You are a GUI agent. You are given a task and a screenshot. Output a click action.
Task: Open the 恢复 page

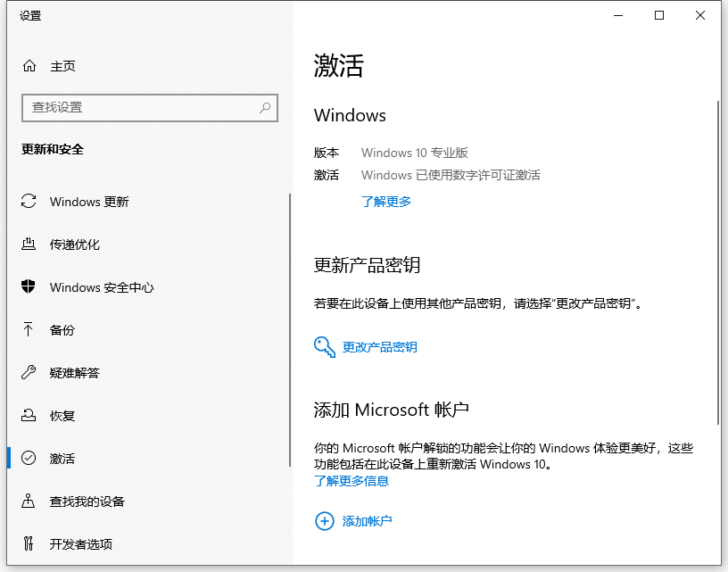click(x=62, y=416)
